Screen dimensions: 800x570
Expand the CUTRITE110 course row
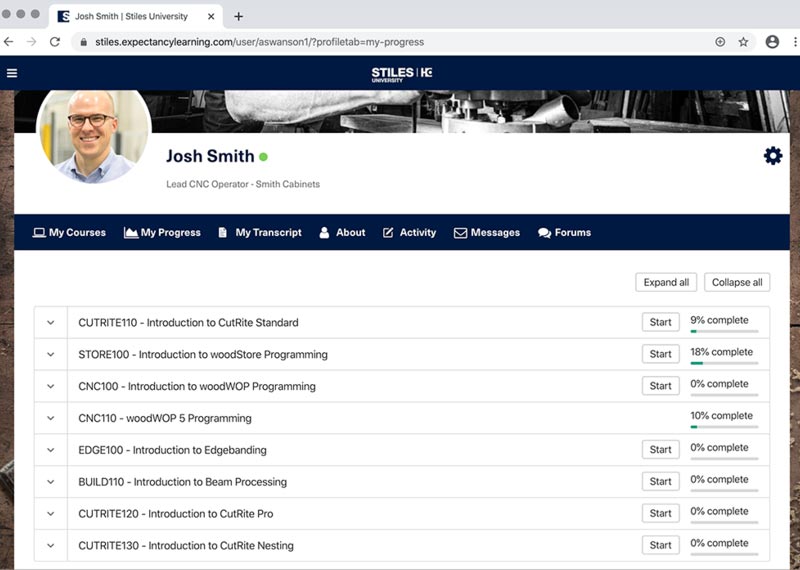pos(50,323)
